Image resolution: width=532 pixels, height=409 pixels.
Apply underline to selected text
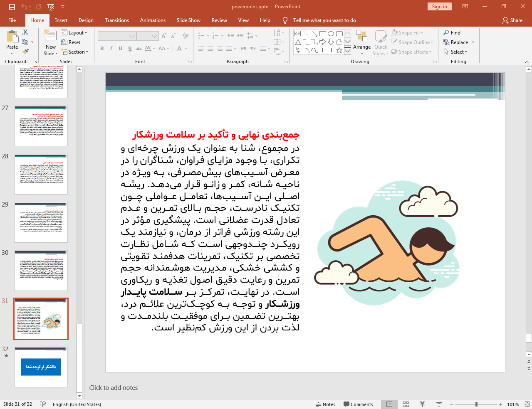tap(120, 49)
